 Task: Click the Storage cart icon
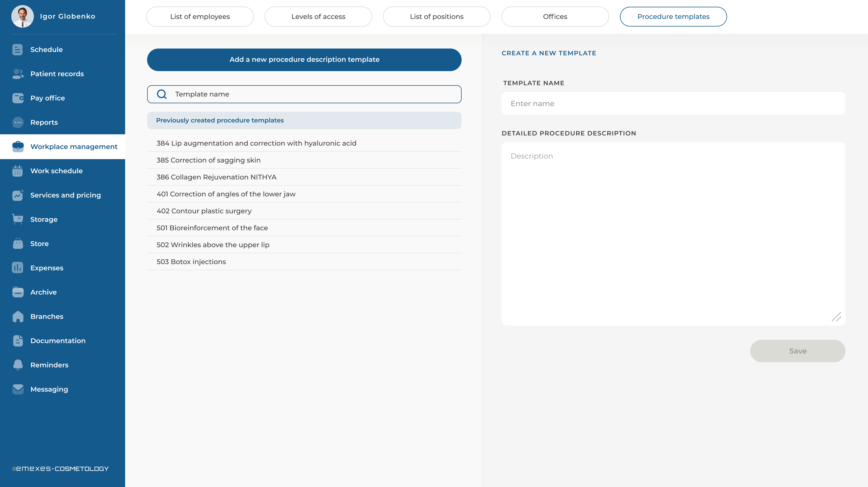tap(17, 219)
